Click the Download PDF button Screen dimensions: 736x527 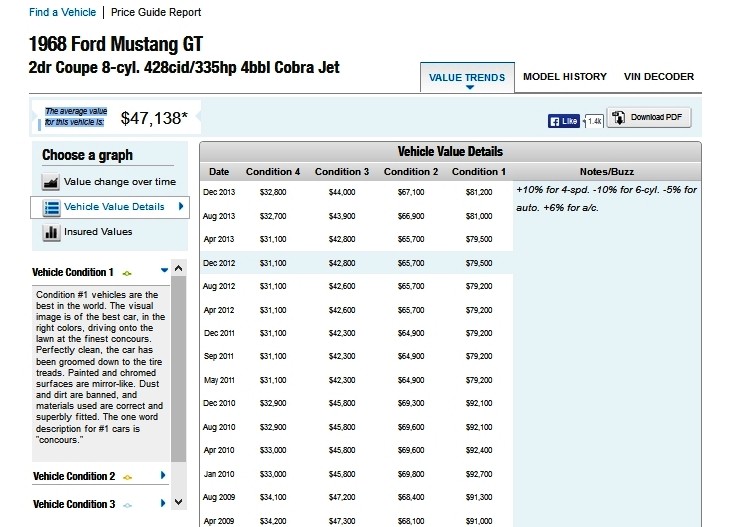tap(649, 117)
